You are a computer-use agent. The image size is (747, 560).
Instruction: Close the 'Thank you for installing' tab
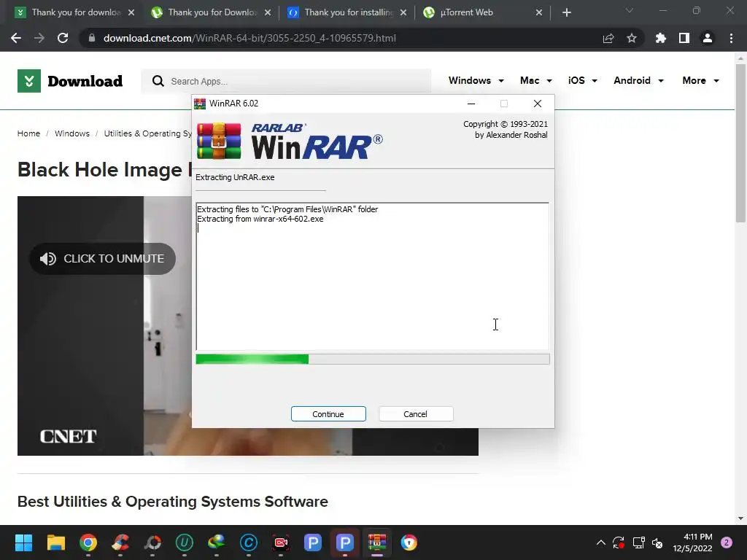tap(403, 12)
